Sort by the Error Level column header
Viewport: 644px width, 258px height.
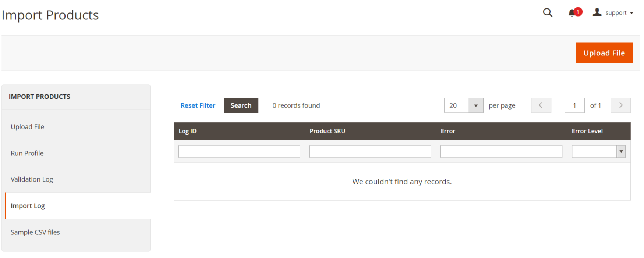tap(599, 131)
